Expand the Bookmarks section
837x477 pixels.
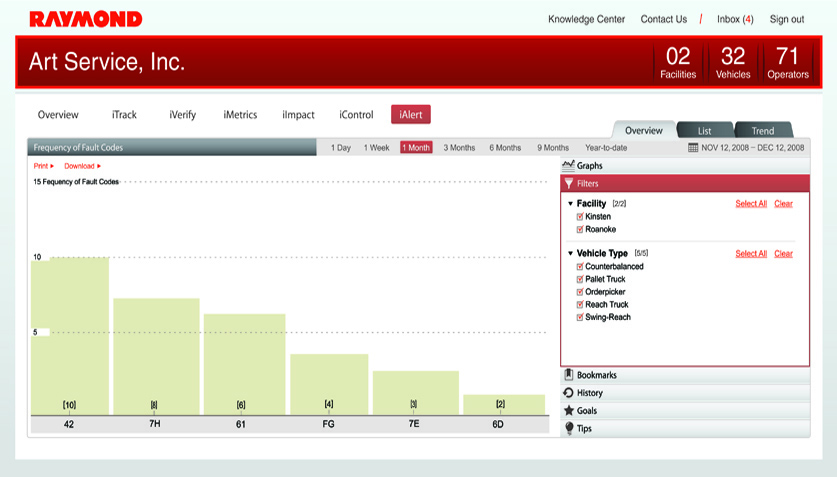coord(685,375)
